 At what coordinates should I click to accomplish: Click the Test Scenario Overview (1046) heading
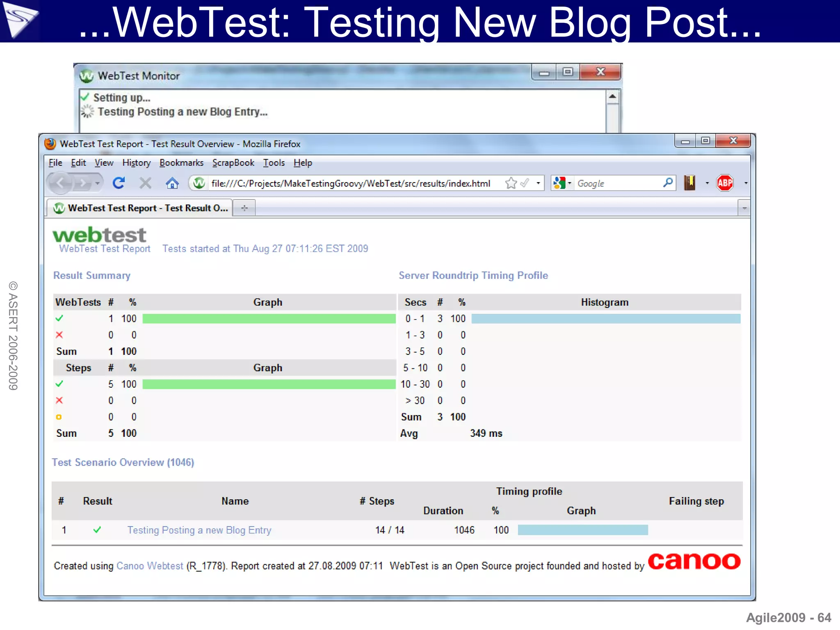pos(123,462)
